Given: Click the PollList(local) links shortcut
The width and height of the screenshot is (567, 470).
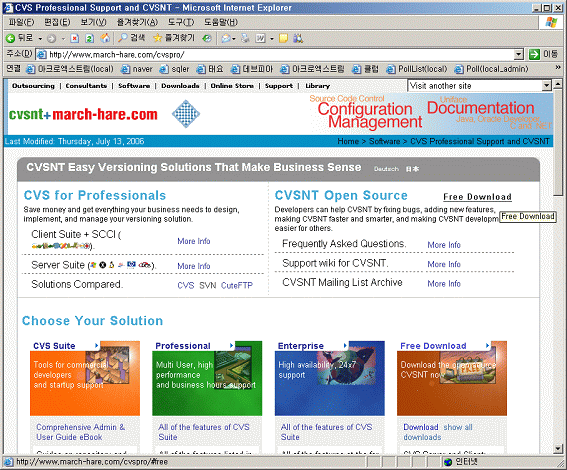Looking at the screenshot, I should (x=417, y=69).
